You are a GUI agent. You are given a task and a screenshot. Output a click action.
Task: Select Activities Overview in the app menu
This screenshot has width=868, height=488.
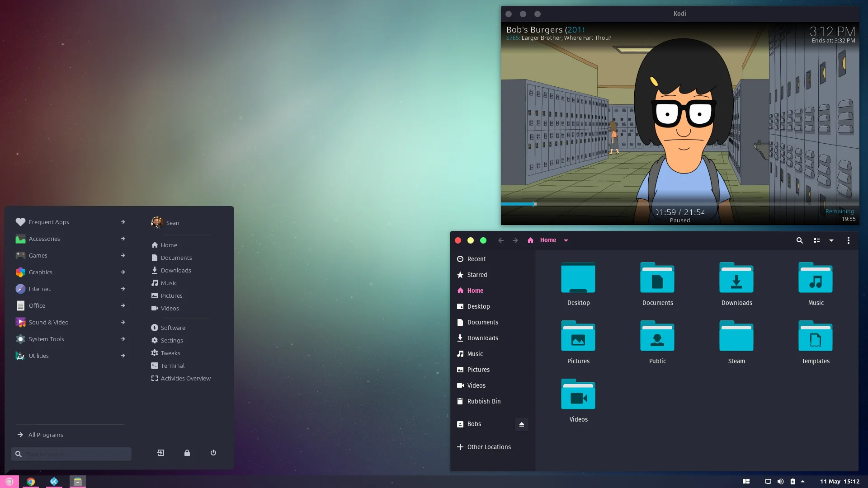(x=181, y=378)
